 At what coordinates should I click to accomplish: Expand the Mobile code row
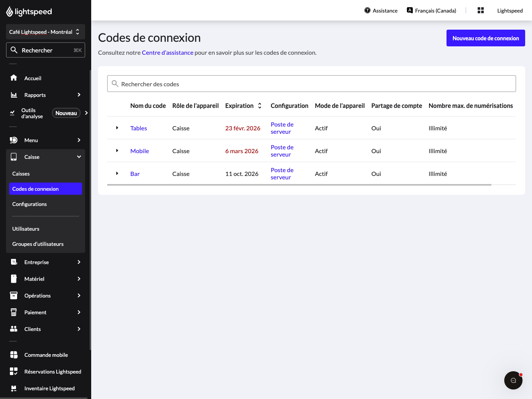tap(117, 151)
